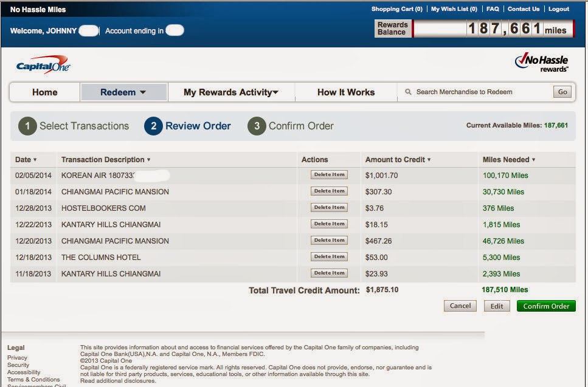Image resolution: width=588 pixels, height=387 pixels.
Task: Open the Redeem dropdown menu
Action: (x=124, y=92)
